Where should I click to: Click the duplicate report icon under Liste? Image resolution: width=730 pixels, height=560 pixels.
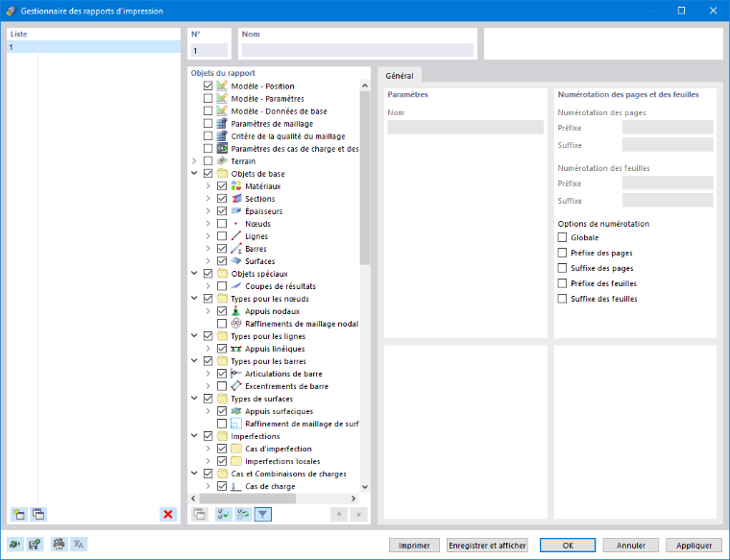click(x=38, y=514)
